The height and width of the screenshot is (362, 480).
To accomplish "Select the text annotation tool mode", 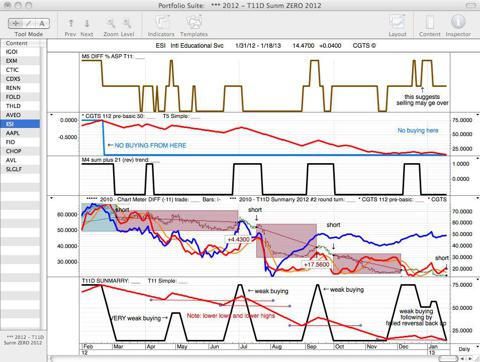I will point(42,23).
